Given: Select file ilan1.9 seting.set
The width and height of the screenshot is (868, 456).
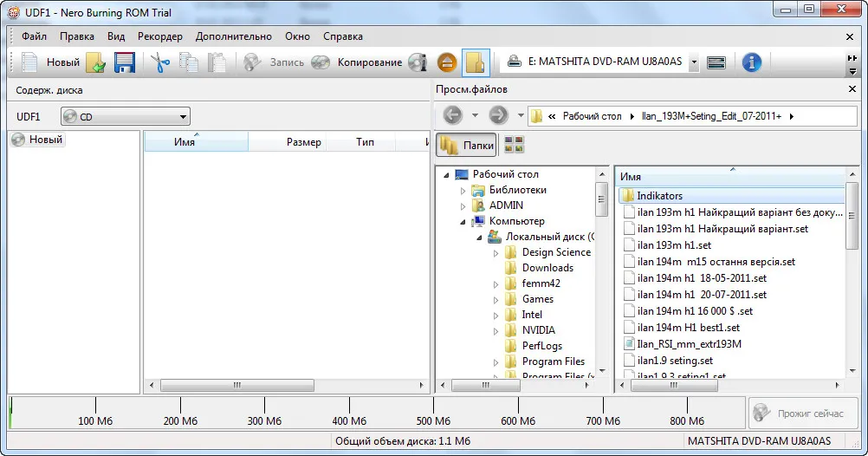Looking at the screenshot, I should [675, 360].
